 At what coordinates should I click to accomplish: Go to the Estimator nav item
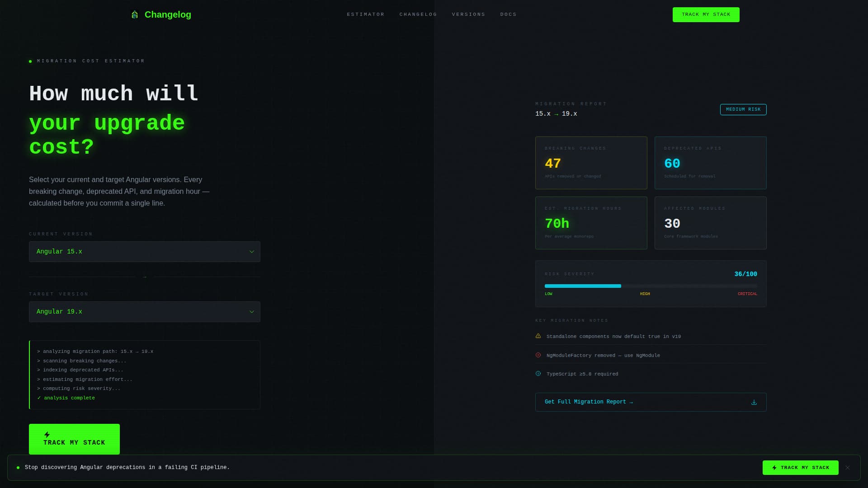click(366, 14)
